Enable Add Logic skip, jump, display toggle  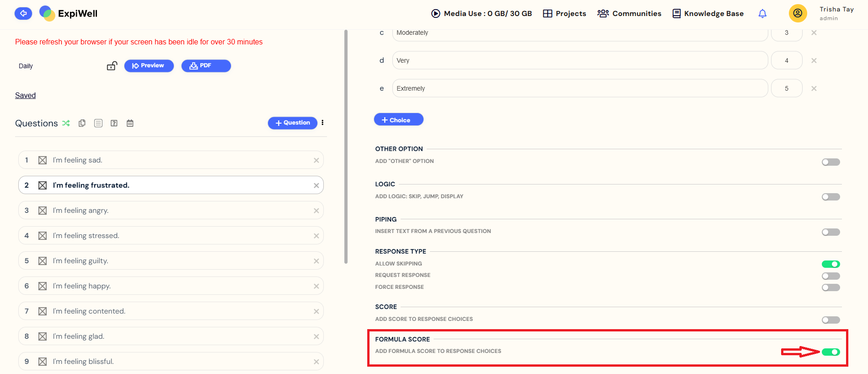830,197
